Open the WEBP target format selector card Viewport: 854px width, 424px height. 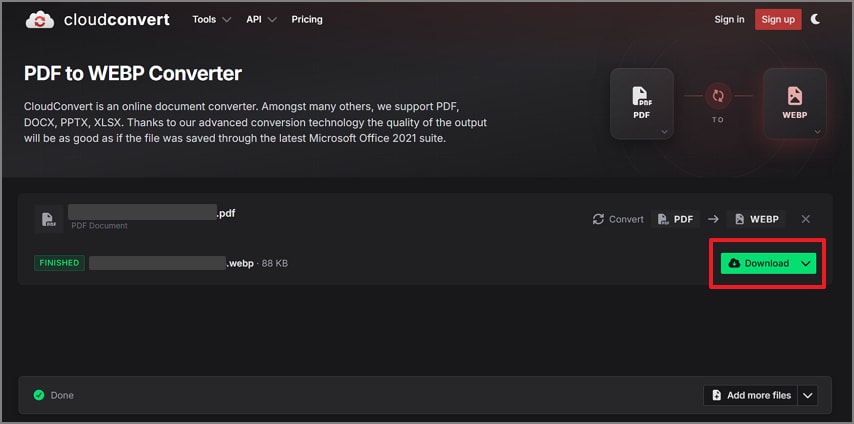pyautogui.click(x=795, y=104)
